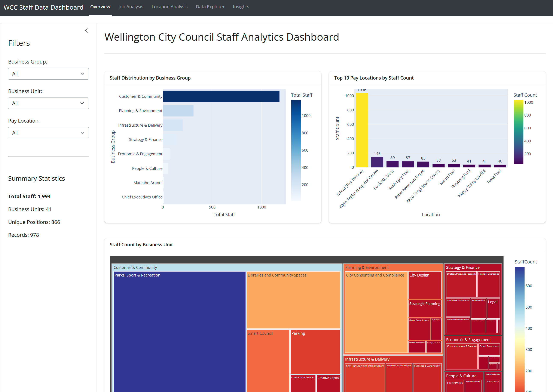Open the Location Analysis tab
This screenshot has height=392, width=553.
tap(169, 6)
